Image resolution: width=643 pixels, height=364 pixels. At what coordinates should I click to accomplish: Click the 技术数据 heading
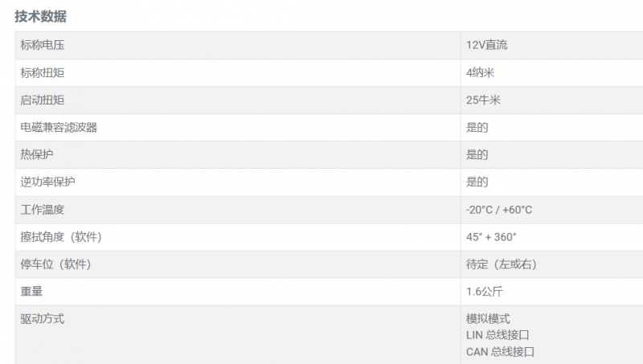tap(41, 16)
